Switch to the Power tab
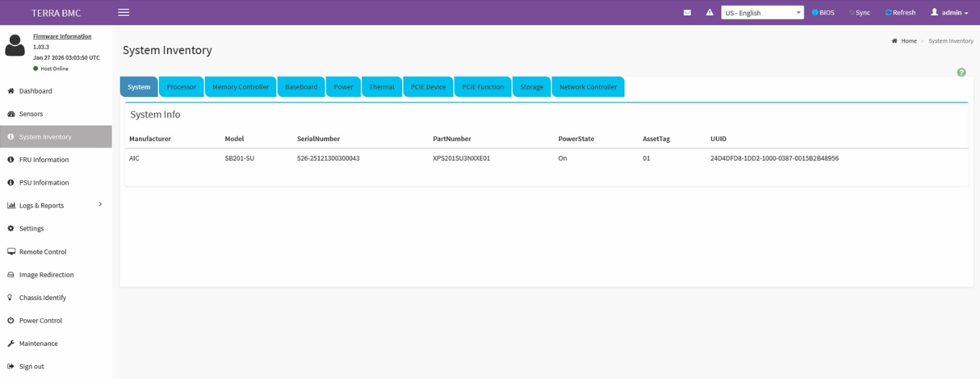 coord(344,87)
